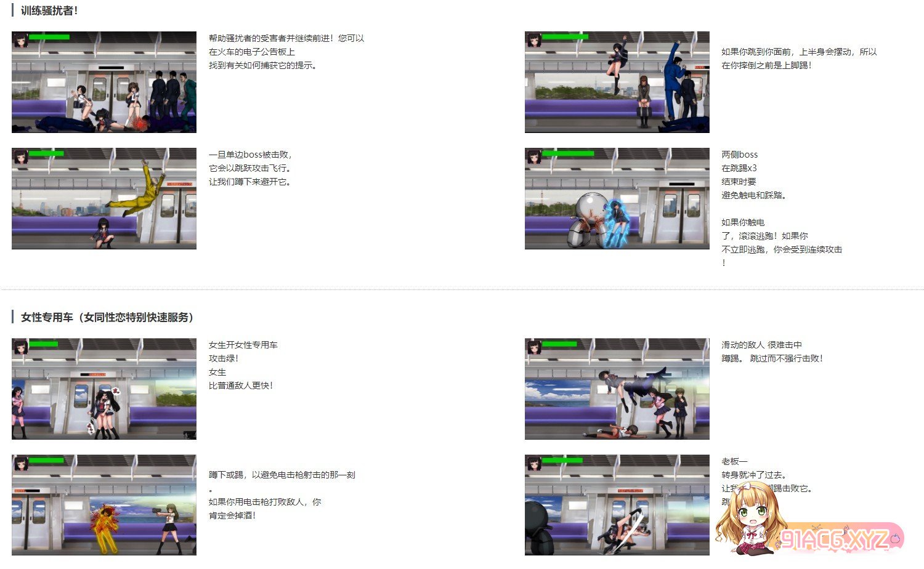
Task: Open the screenshot with the yellow-suited flying enemy
Action: [x=104, y=198]
